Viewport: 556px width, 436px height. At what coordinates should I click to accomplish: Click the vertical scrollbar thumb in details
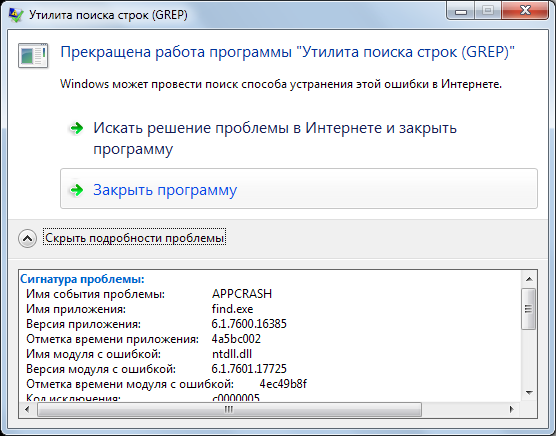pos(529,309)
